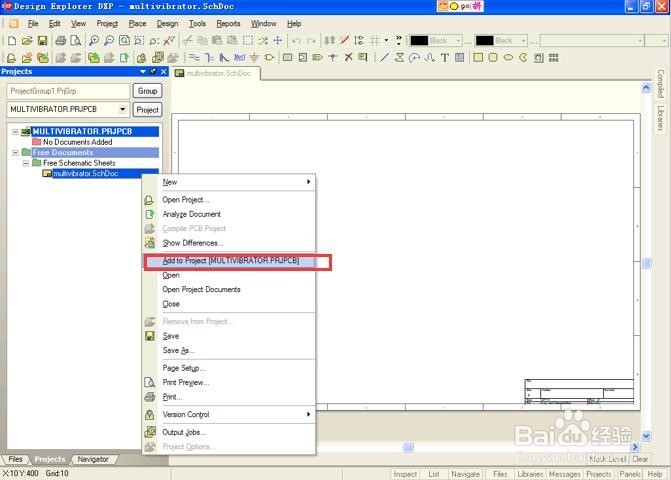Screen dimensions: 671x480
Task: Close the Projects panel
Action: click(163, 71)
